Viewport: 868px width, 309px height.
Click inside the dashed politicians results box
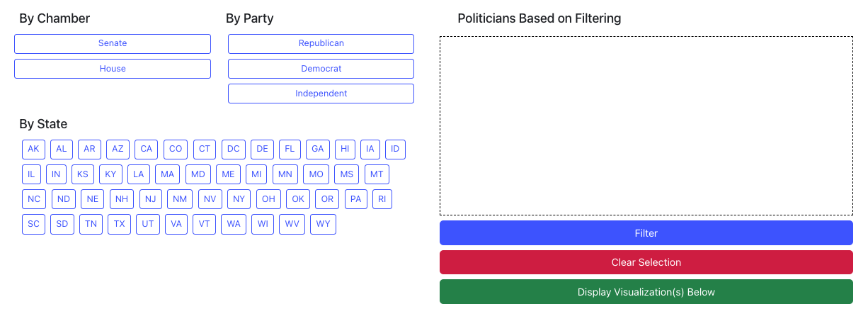[x=646, y=125]
